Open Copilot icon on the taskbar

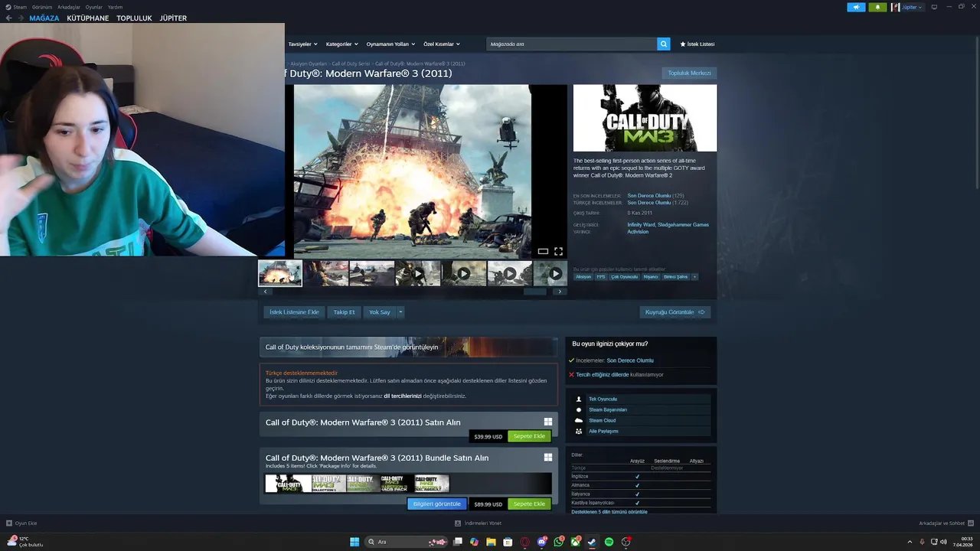(474, 542)
